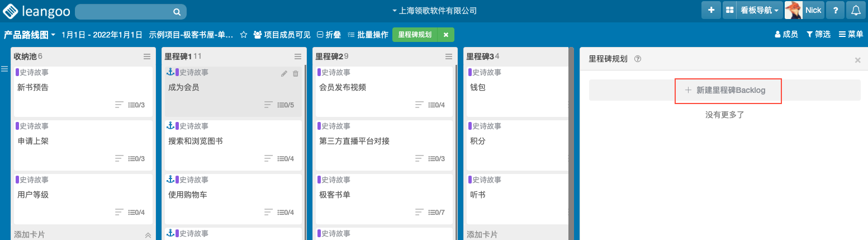Viewport: 868px width, 240px height.
Task: Click 添加卡片 in 里程碑3 list
Action: (x=482, y=234)
